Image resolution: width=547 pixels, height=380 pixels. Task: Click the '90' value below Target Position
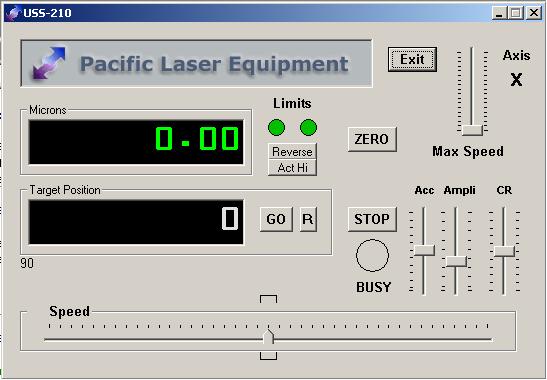(27, 263)
